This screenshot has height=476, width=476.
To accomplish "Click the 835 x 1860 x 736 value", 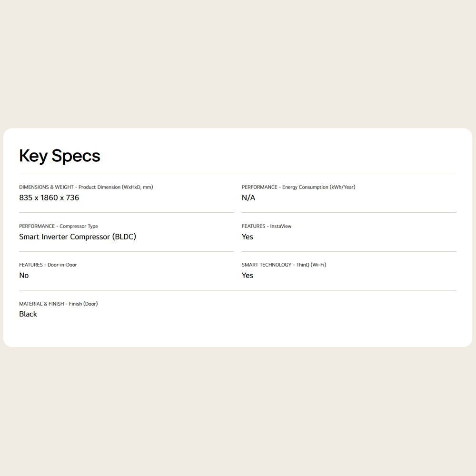I will pyautogui.click(x=49, y=198).
